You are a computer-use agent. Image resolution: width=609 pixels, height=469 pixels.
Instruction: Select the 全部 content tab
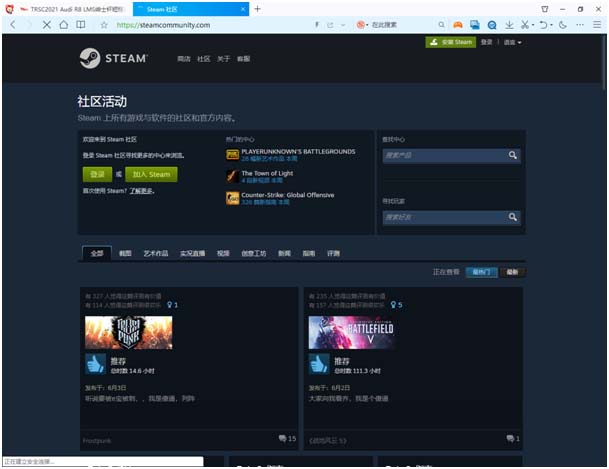coord(97,254)
